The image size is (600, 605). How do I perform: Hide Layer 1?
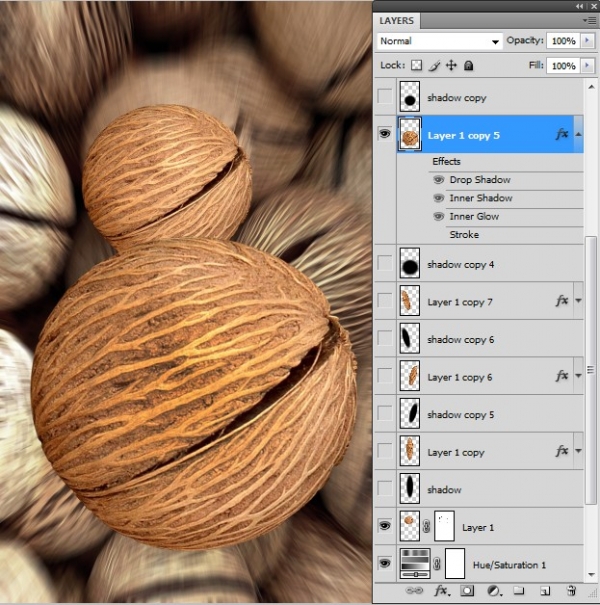pos(385,526)
